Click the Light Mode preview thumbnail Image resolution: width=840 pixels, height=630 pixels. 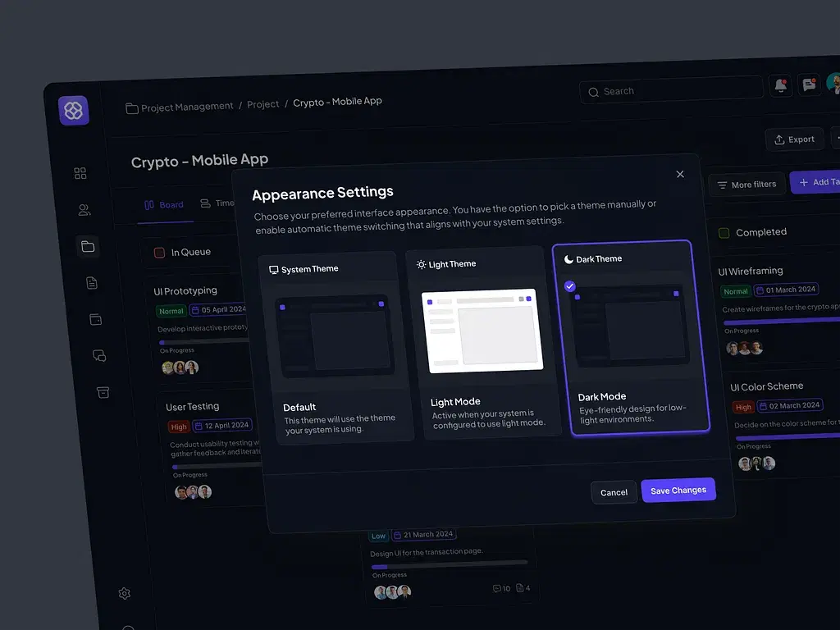tap(482, 331)
